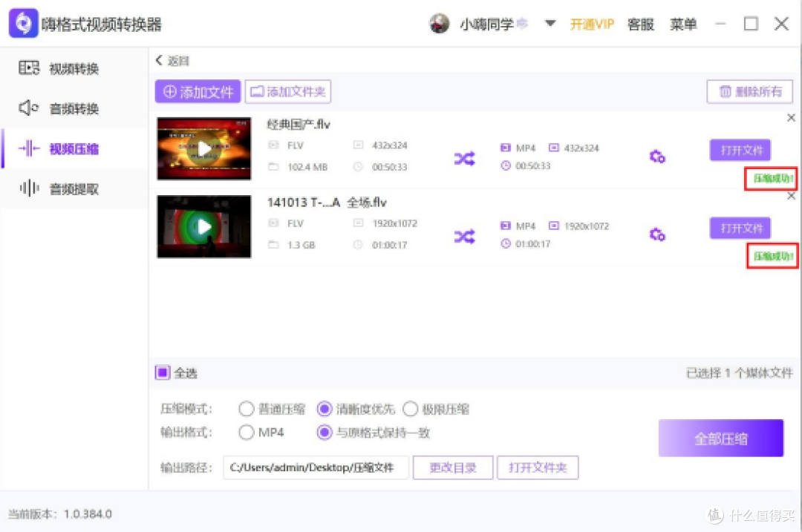The height and width of the screenshot is (532, 802).
Task: Open the user avatar profile picture
Action: 440,24
